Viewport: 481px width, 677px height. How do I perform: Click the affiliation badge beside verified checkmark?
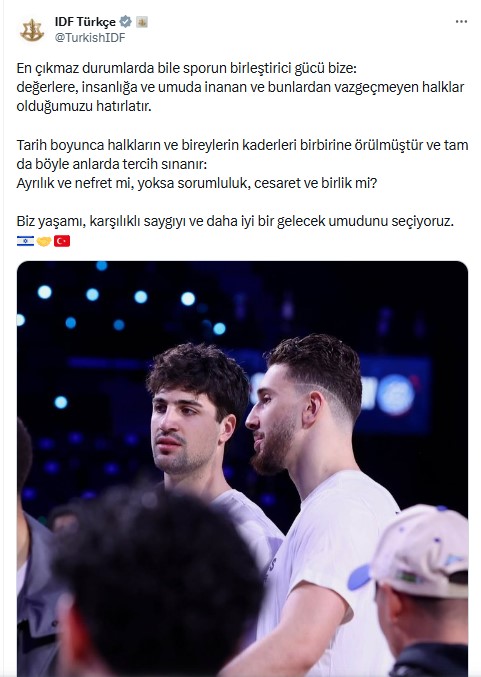click(142, 22)
